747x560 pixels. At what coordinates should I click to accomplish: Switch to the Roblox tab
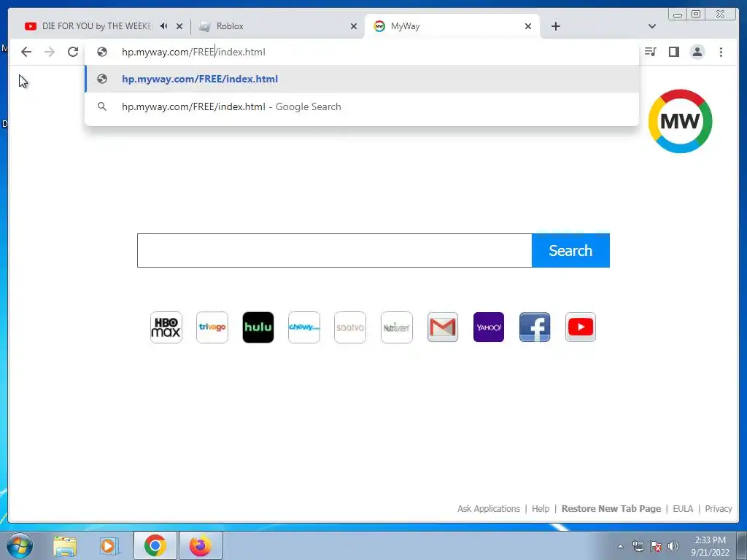pos(276,26)
